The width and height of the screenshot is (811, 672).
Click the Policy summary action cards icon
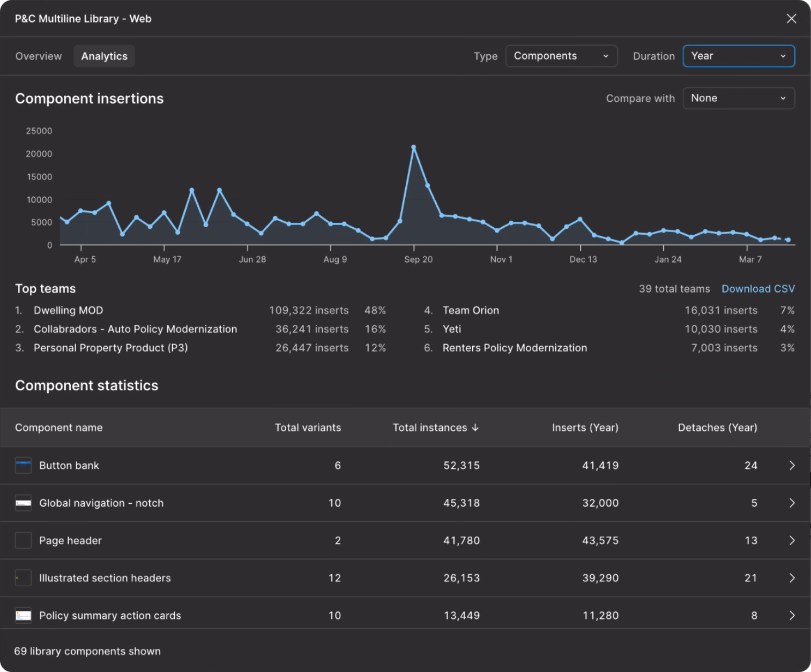[23, 615]
